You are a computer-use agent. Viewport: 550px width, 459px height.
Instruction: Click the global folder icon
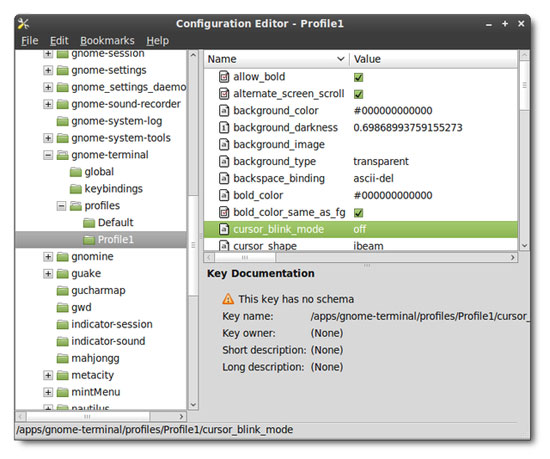pyautogui.click(x=76, y=172)
